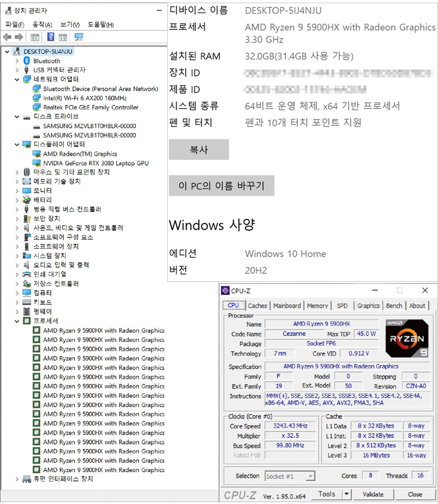Screen dimensions: 438x504
Task: Select the NVIDIA GeForce RTX 3080 Laptop GPU device
Action: 96,163
